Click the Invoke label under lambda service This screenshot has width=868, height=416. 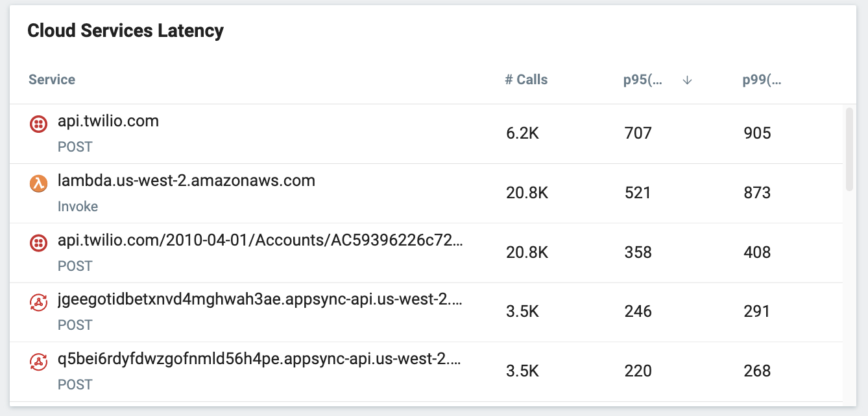coord(78,207)
